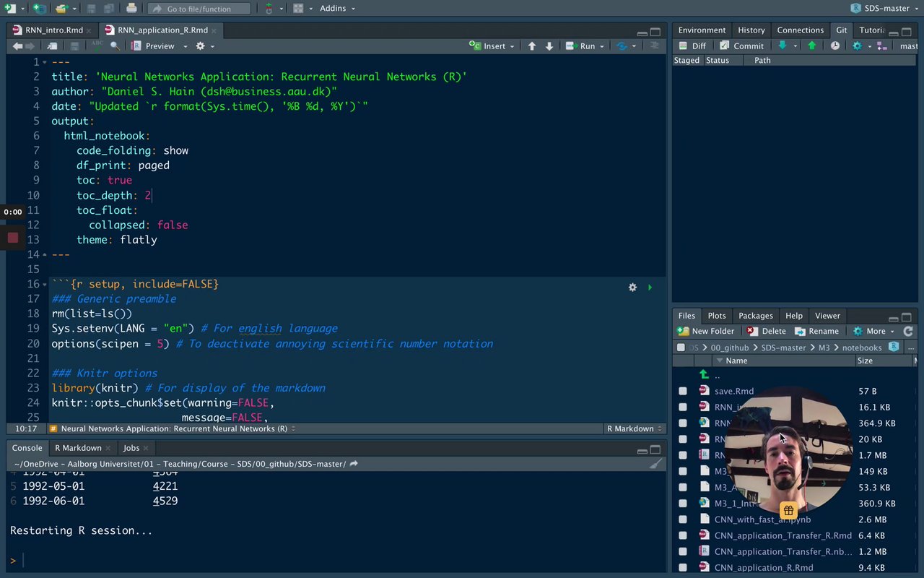The image size is (924, 578).
Task: Tick checkbox for CNN_application_R.Rmd
Action: click(683, 567)
